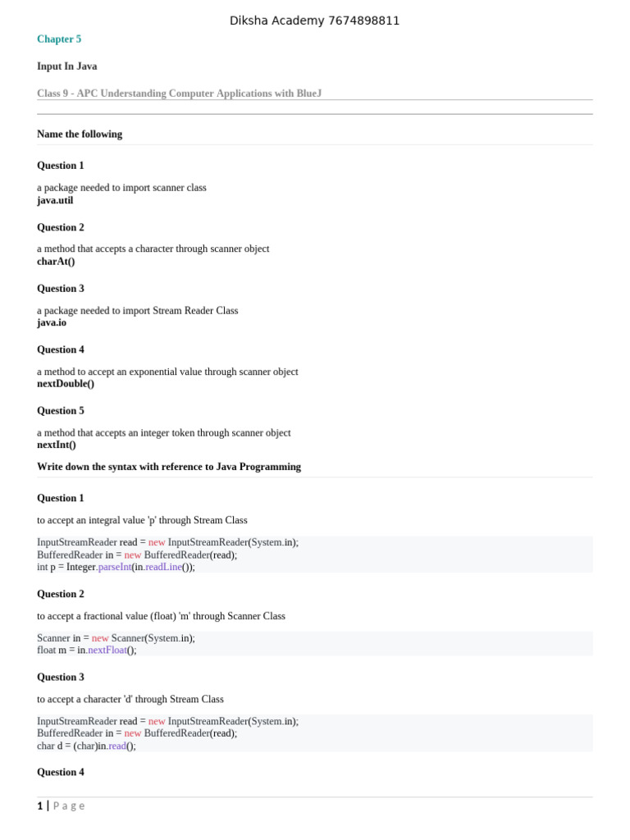
Task: Click the Scanner in = new Scanner line
Action: click(116, 638)
